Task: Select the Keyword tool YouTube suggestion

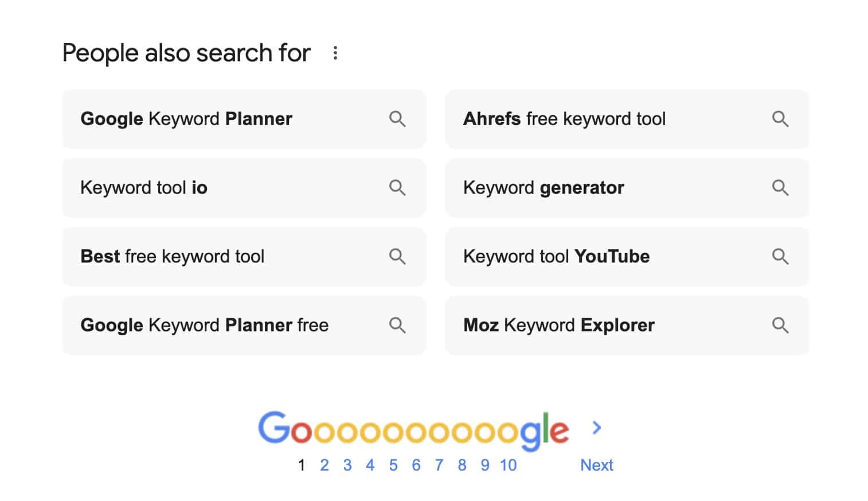Action: coord(556,257)
